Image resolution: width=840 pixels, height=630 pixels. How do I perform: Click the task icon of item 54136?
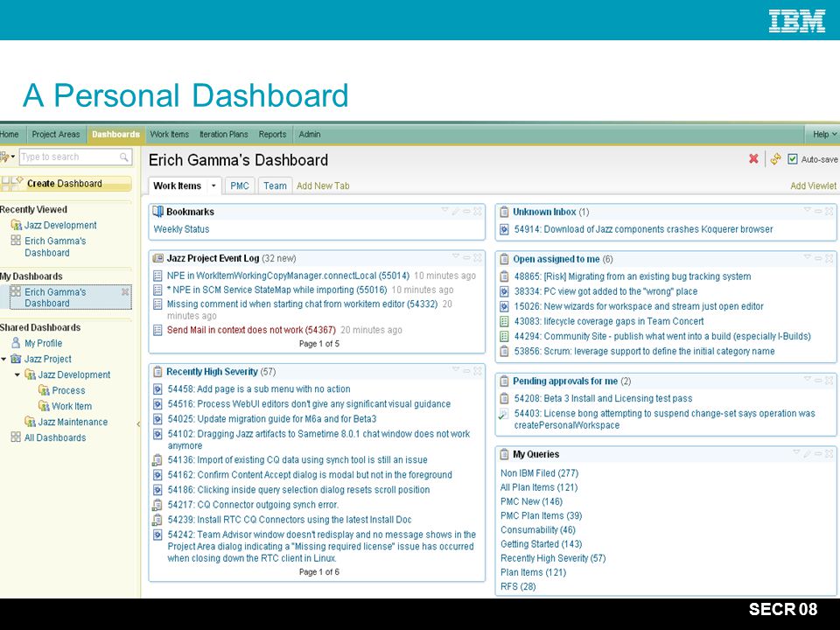pos(157,459)
